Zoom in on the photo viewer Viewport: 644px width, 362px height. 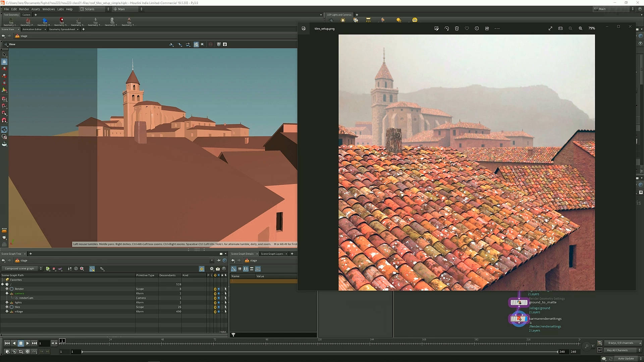[580, 28]
